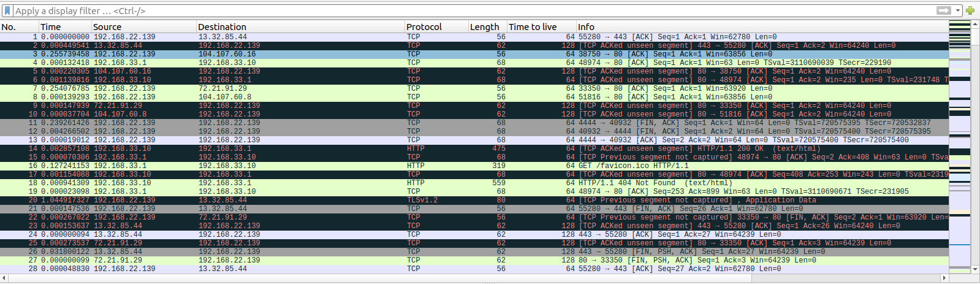Select packet 1 from 192.168.22.139 to 13.32.85.44
980x284 pixels.
[474, 37]
